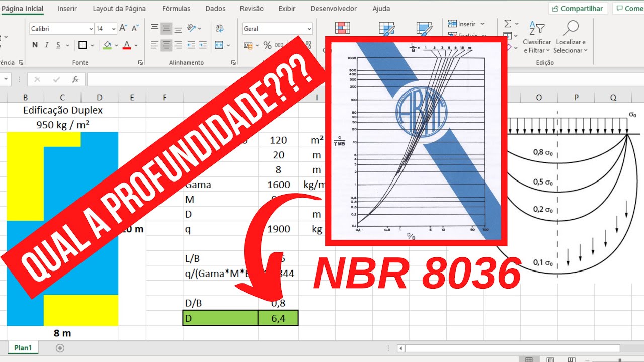
Task: Apply percent style
Action: (267, 45)
